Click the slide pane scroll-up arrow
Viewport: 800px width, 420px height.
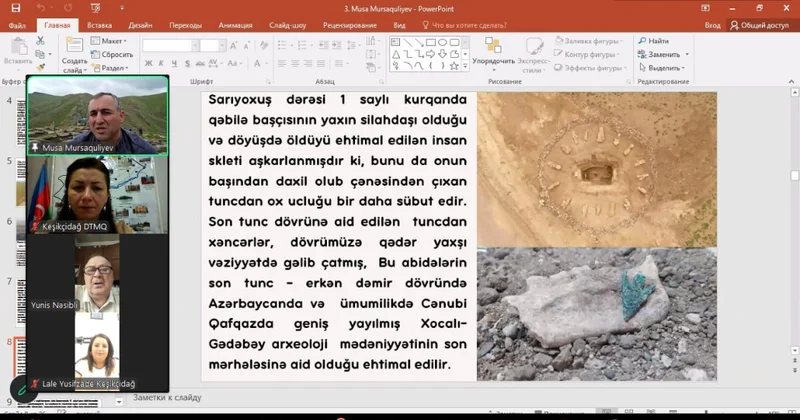tap(794, 93)
